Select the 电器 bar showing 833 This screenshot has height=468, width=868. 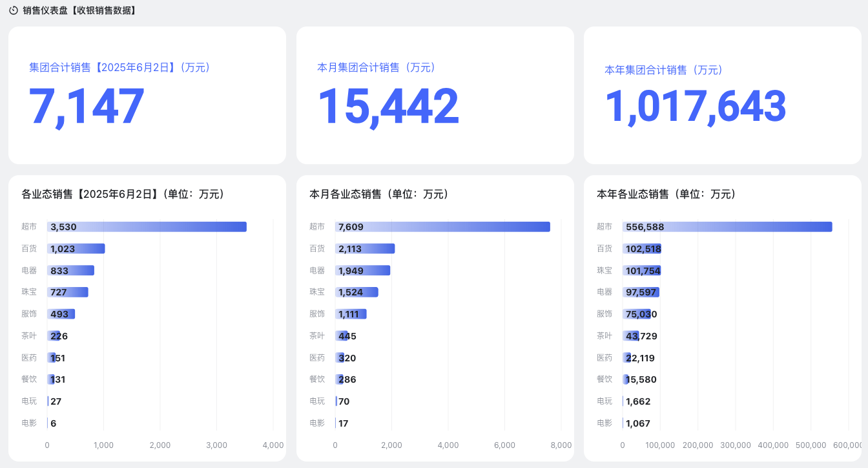(x=71, y=270)
